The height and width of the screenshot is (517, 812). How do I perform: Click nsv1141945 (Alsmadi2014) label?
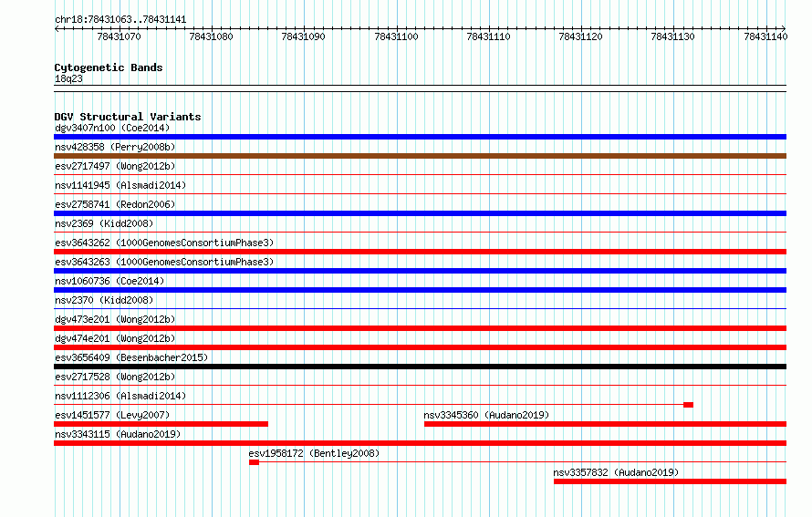(x=120, y=185)
